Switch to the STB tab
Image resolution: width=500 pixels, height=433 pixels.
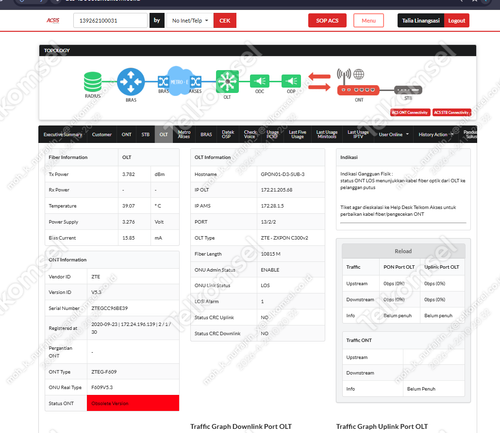(x=145, y=134)
